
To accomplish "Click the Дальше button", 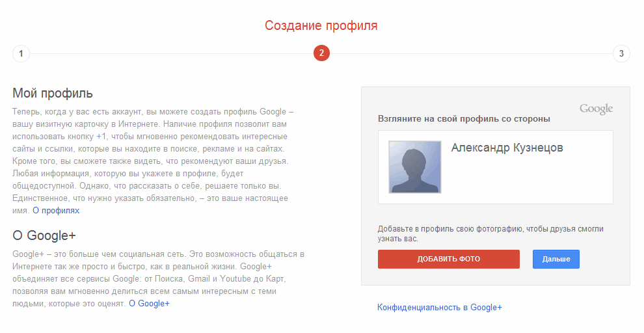I will (556, 259).
